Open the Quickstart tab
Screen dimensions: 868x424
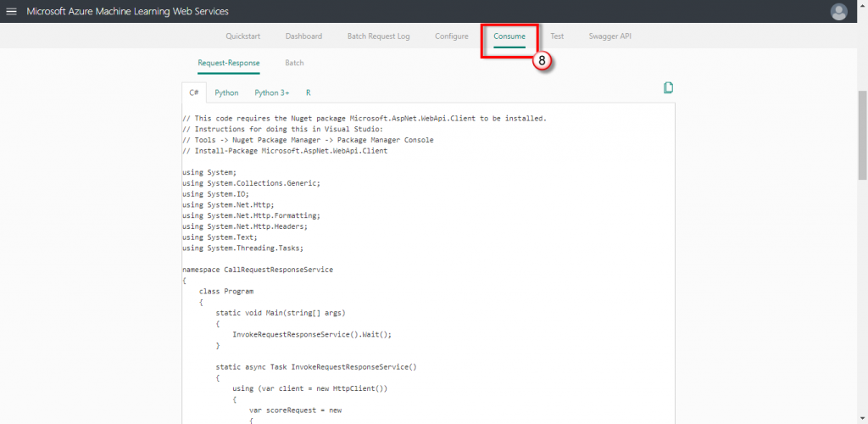click(243, 36)
